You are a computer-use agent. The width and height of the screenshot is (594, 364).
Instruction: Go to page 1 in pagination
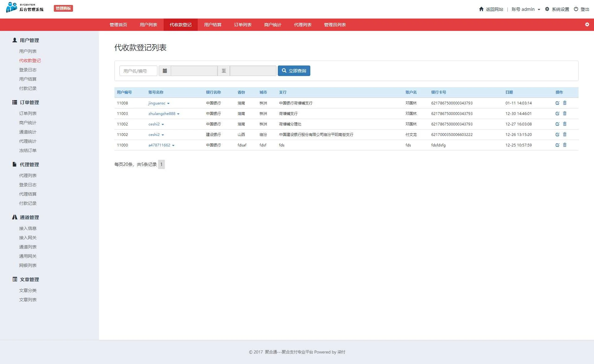click(161, 164)
